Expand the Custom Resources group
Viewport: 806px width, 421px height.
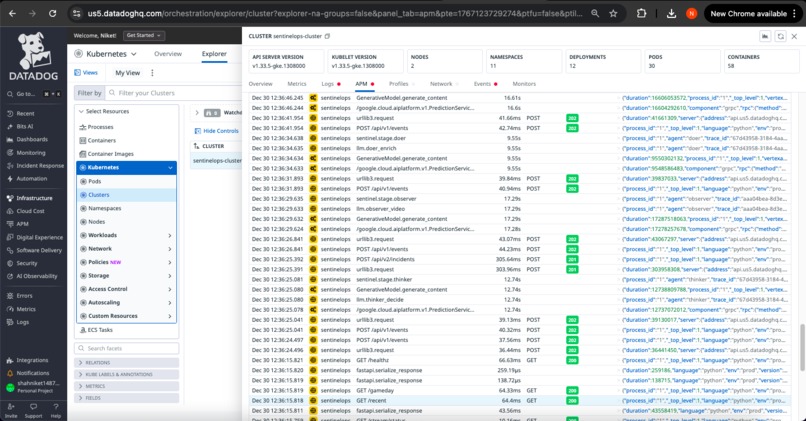170,316
